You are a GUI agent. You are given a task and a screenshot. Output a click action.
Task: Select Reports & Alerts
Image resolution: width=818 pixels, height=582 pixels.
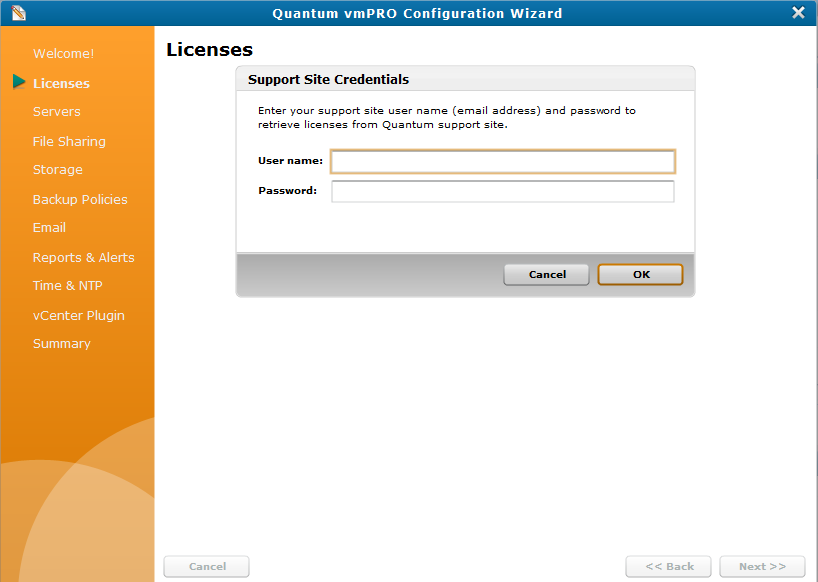[84, 257]
